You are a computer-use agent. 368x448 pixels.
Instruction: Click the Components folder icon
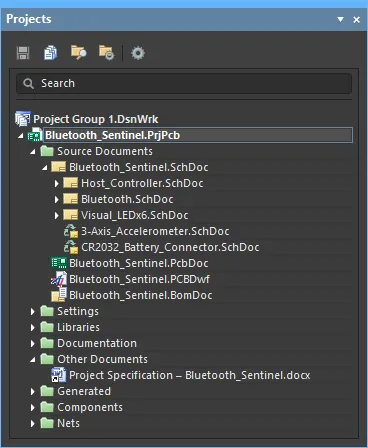point(47,407)
